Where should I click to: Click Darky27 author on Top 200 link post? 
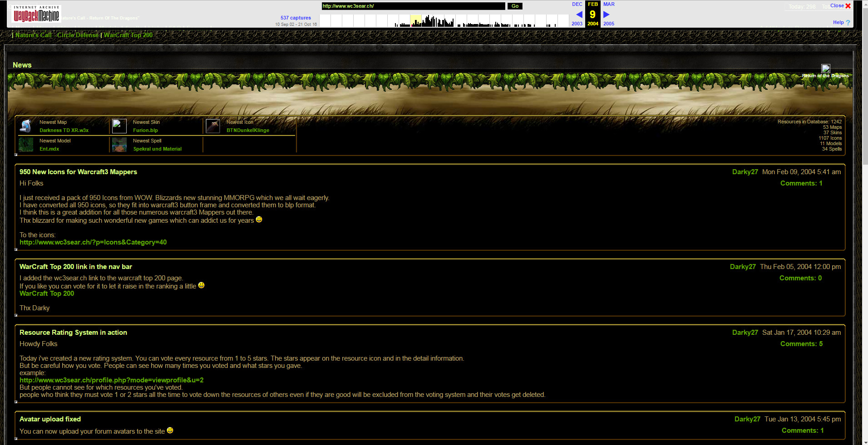[x=743, y=267]
